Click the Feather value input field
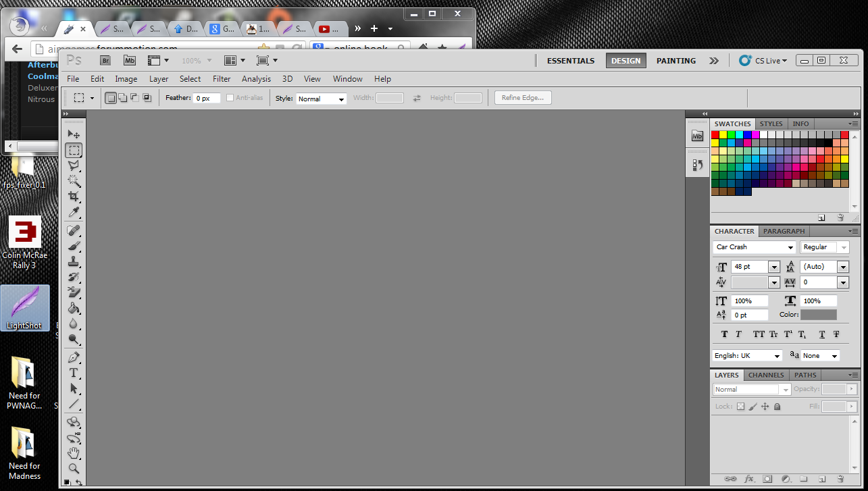868x491 pixels. pos(207,99)
